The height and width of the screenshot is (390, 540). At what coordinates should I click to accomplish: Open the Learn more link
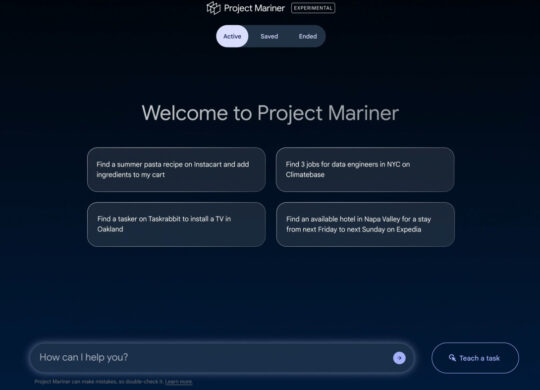(x=178, y=381)
